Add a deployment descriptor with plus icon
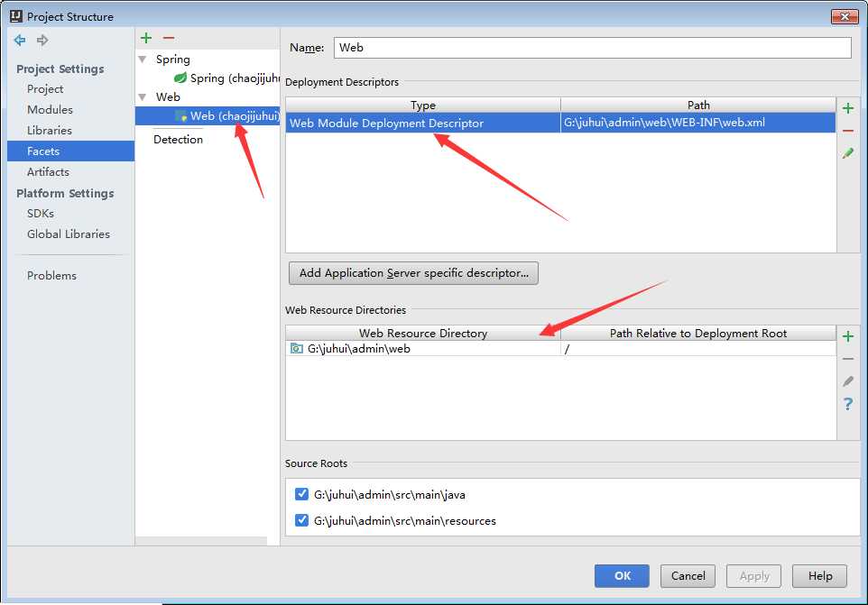Screen dimensions: 868x605 pyautogui.click(x=848, y=108)
